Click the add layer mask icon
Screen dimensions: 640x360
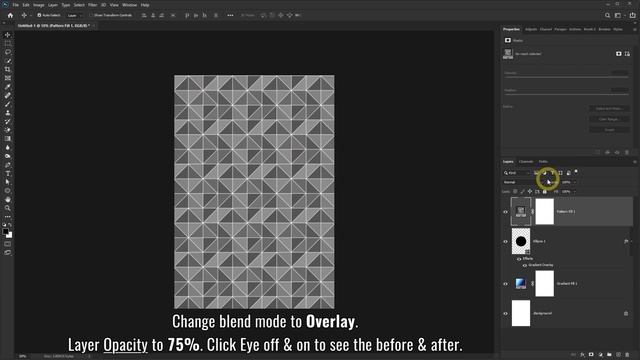591,355
